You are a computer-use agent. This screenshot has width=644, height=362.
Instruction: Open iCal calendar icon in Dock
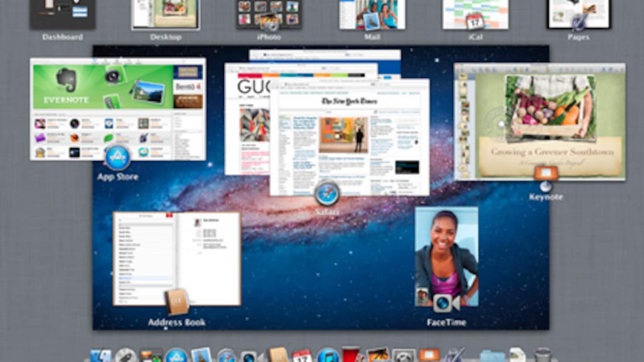click(302, 356)
